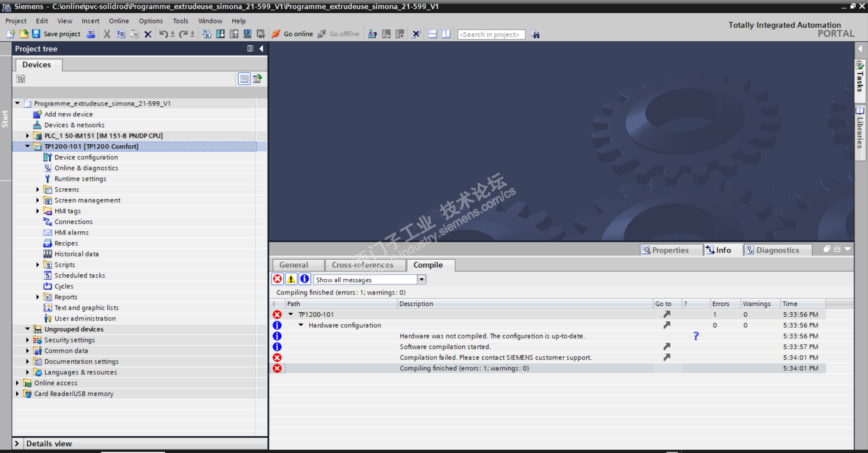Click the Compile icon in toolbar

206,34
